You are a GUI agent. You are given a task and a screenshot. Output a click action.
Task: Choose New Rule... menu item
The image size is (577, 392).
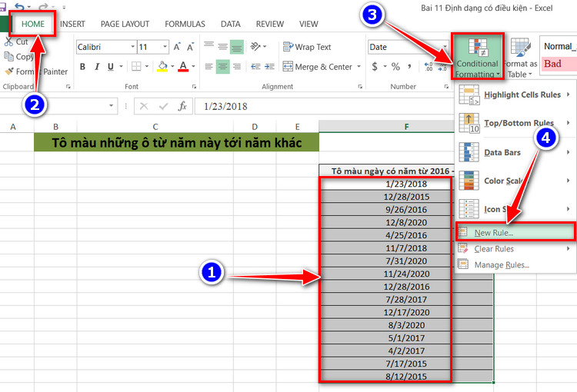(515, 232)
